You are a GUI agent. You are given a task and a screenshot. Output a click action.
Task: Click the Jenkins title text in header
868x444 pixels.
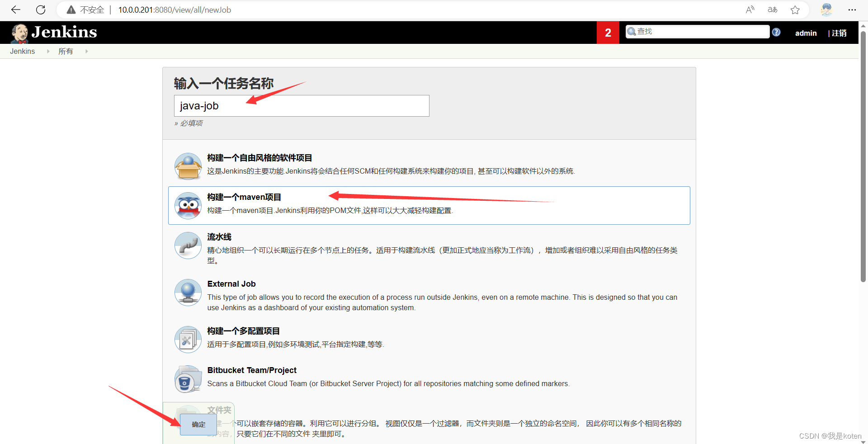tap(64, 32)
